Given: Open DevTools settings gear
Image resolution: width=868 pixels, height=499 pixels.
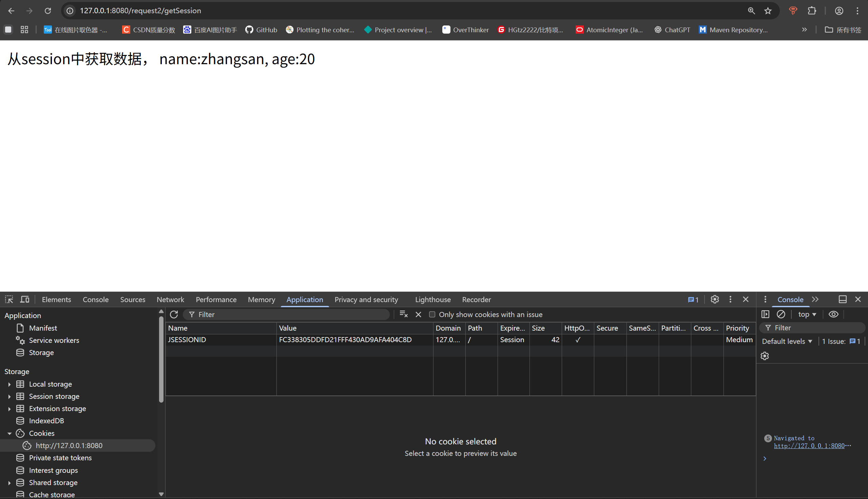Looking at the screenshot, I should (x=715, y=299).
